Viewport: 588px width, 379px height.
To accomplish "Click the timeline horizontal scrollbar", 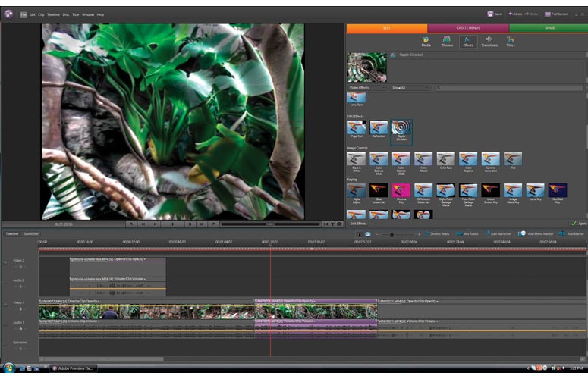I will (103, 359).
